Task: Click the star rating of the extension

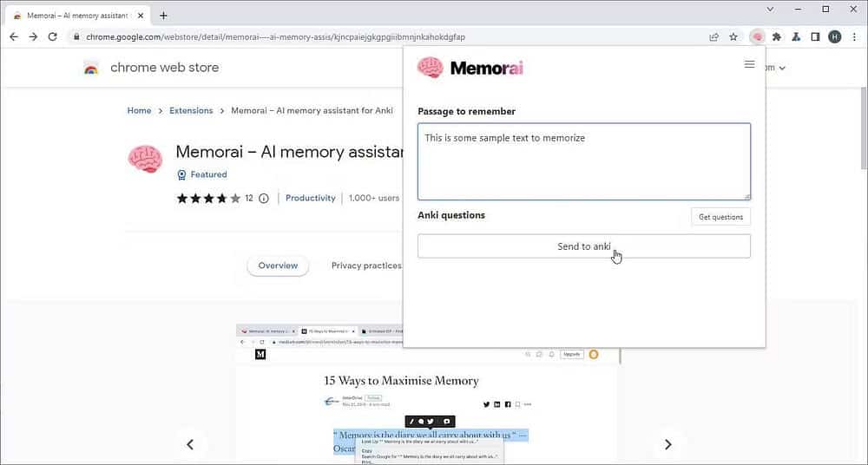Action: (x=208, y=198)
